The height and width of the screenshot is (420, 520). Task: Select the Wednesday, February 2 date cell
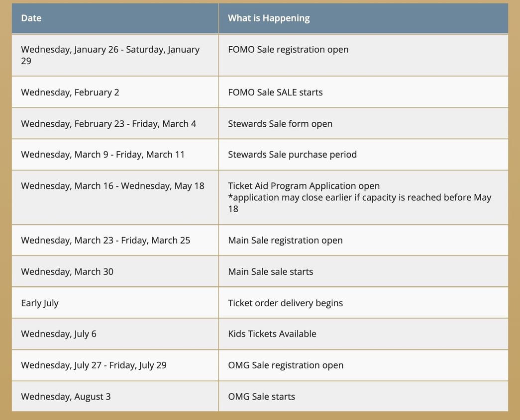pyautogui.click(x=70, y=92)
